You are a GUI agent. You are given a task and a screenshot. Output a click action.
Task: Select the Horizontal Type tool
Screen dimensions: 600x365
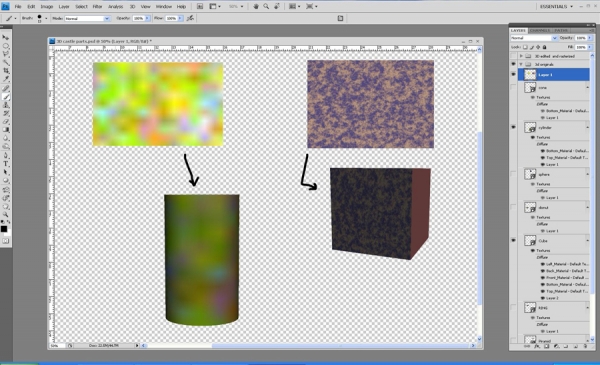pyautogui.click(x=5, y=164)
